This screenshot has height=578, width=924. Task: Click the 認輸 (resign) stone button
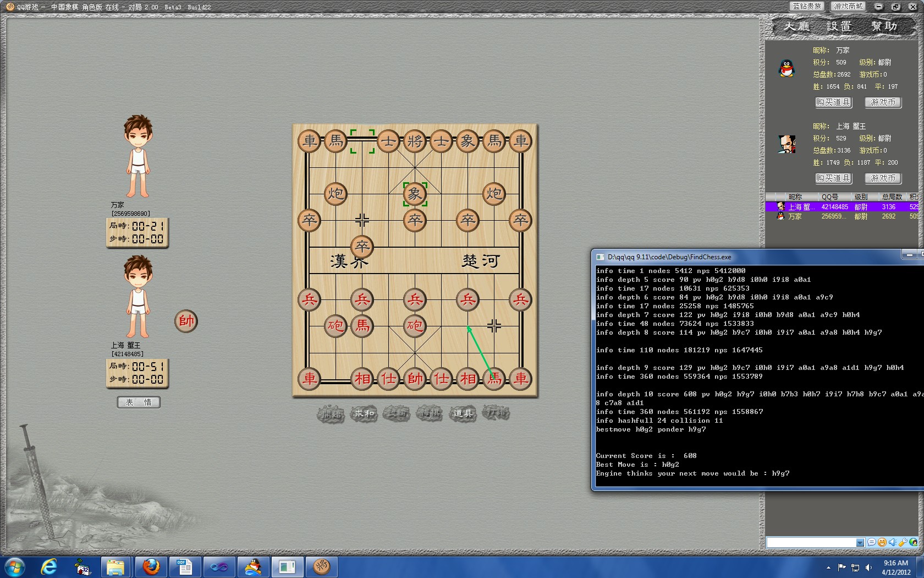pyautogui.click(x=397, y=413)
